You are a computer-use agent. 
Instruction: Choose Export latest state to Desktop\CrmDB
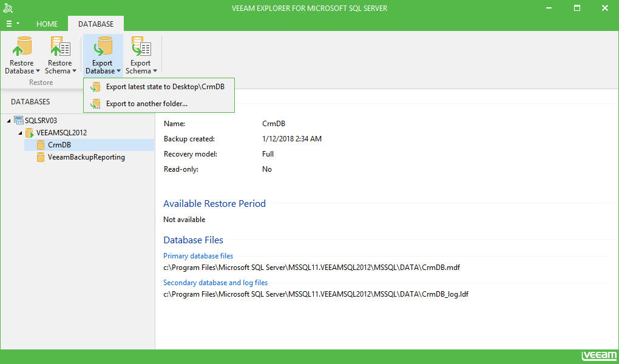tap(159, 87)
